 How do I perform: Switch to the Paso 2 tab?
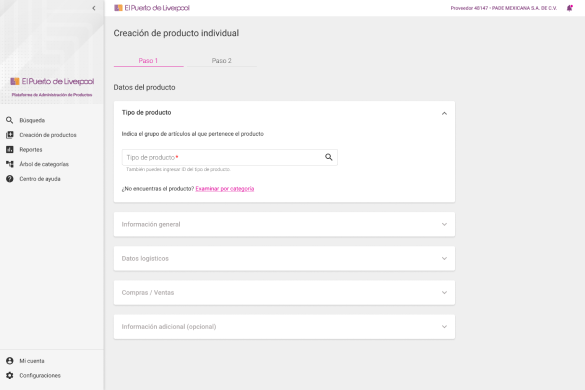[x=222, y=60]
